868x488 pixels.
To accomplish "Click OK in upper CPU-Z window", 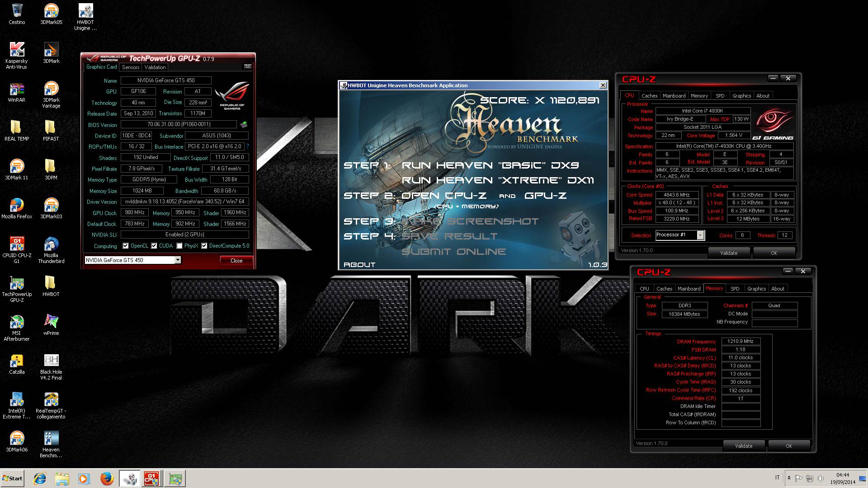I will click(x=774, y=253).
